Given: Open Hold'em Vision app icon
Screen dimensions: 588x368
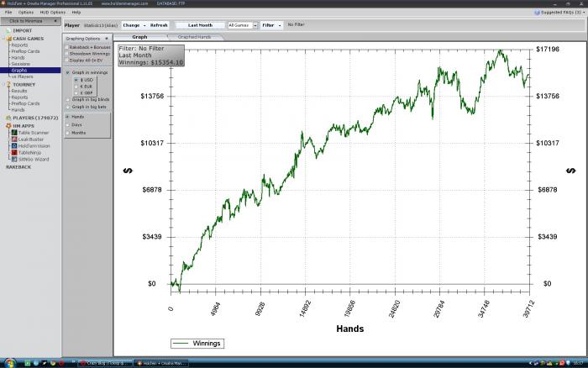Looking at the screenshot, I should pos(14,146).
